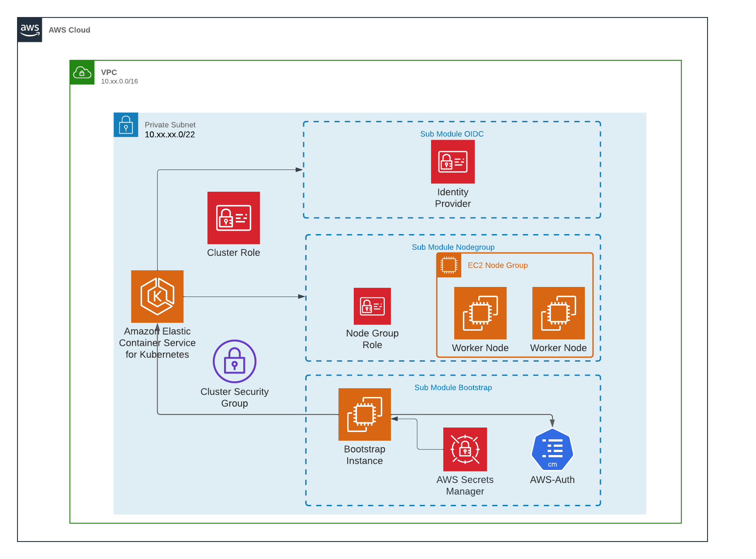Click the Node Group Role icon
Screen dimensions: 756x559
point(372,306)
